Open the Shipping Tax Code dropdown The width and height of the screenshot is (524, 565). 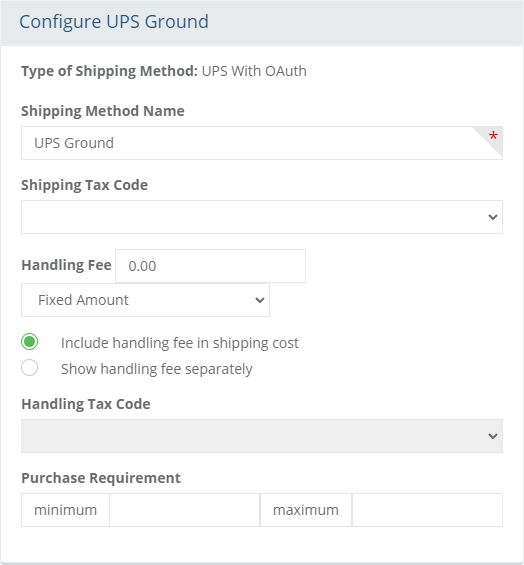tap(262, 217)
